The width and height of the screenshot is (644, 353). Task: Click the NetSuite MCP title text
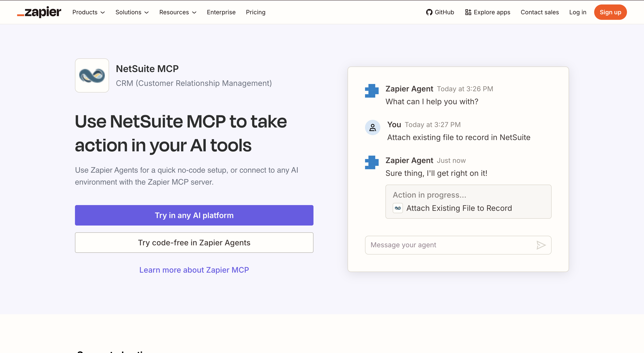pos(147,69)
